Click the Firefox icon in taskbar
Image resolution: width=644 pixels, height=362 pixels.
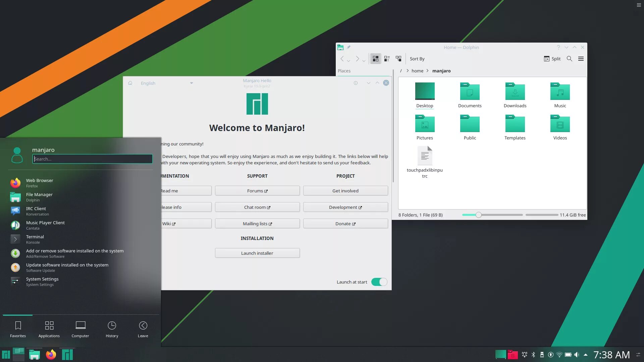(x=51, y=355)
